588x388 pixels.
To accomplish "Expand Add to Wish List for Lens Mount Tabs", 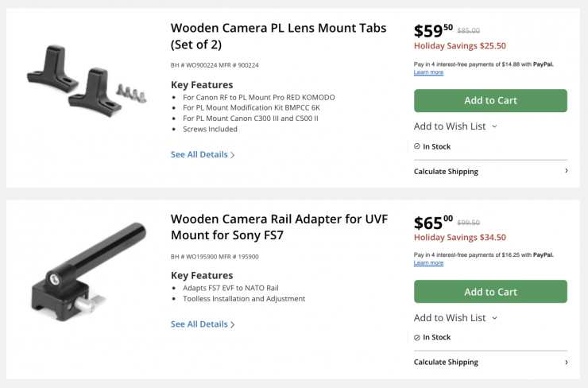I will 455,126.
